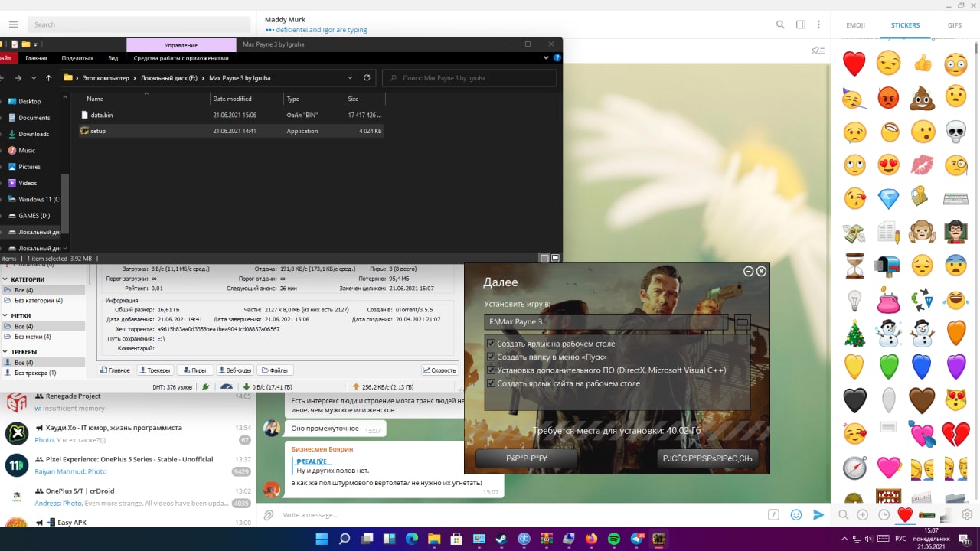
Task: Collapse the МЕТКИ section in torrent sidebar
Action: coord(5,315)
